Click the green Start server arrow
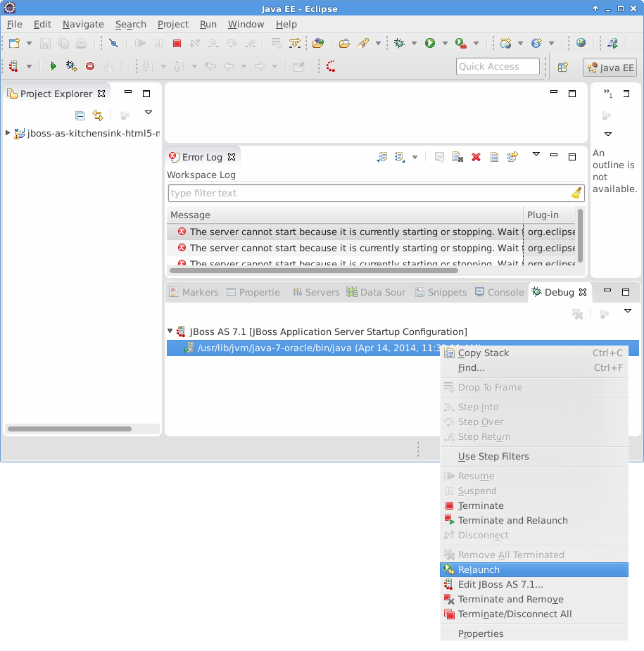 click(x=53, y=66)
